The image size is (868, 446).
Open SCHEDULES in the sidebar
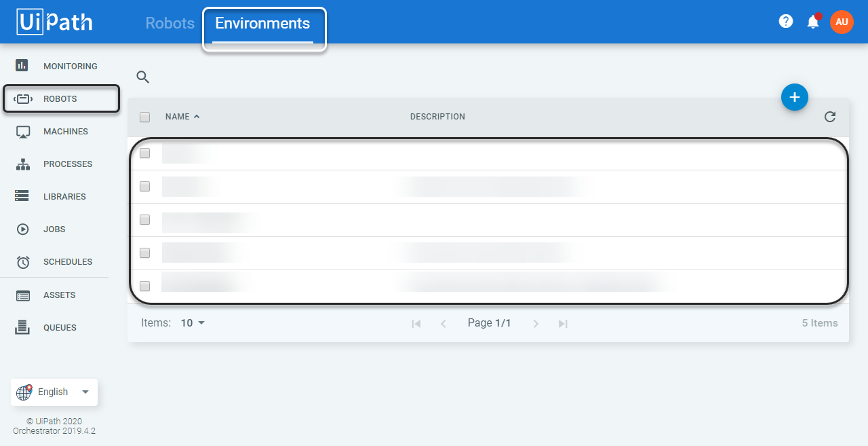pyautogui.click(x=68, y=262)
